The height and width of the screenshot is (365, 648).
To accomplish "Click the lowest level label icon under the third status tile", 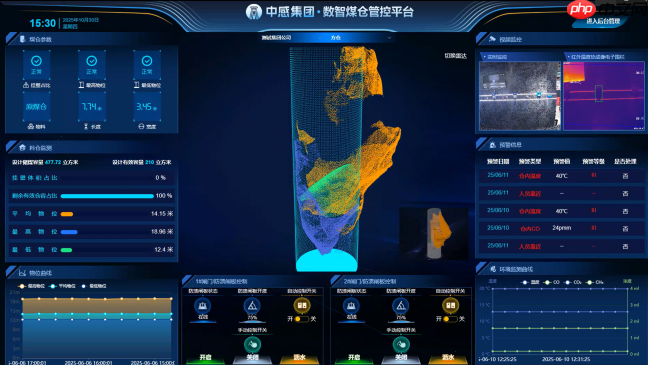I will pos(136,85).
